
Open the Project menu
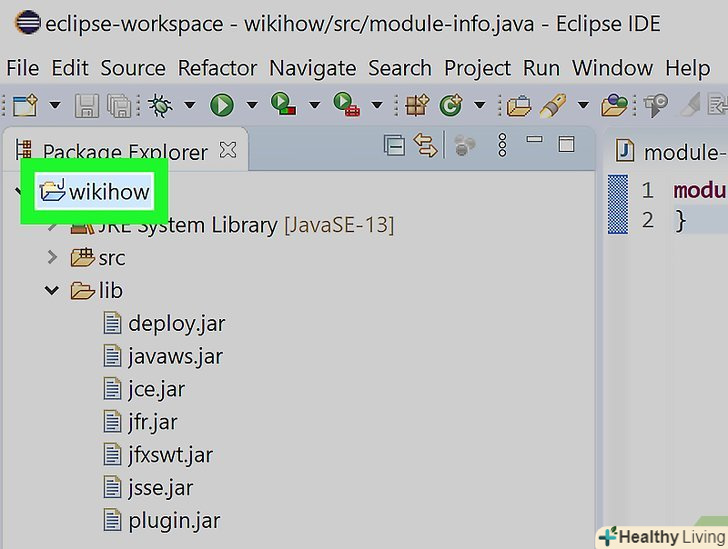477,68
